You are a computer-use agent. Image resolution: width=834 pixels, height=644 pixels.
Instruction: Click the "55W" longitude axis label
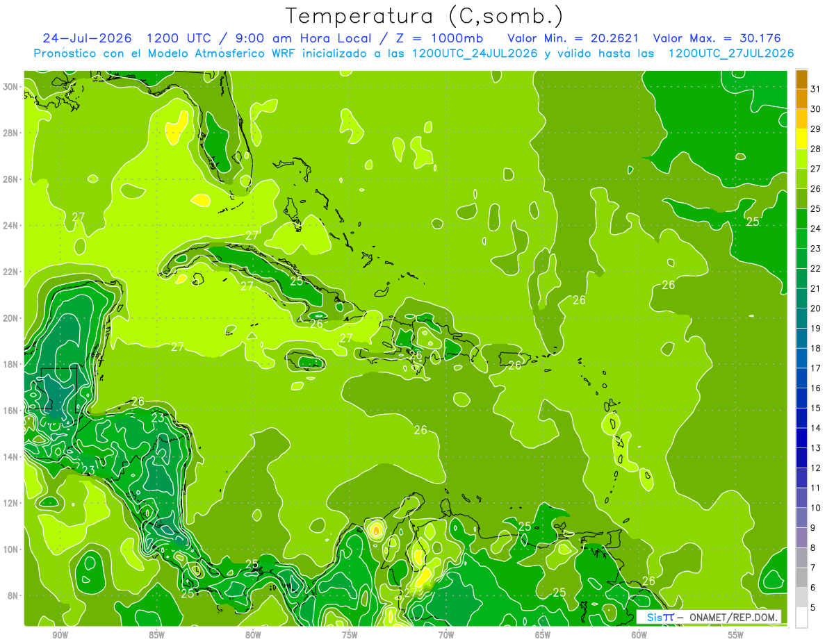736,635
